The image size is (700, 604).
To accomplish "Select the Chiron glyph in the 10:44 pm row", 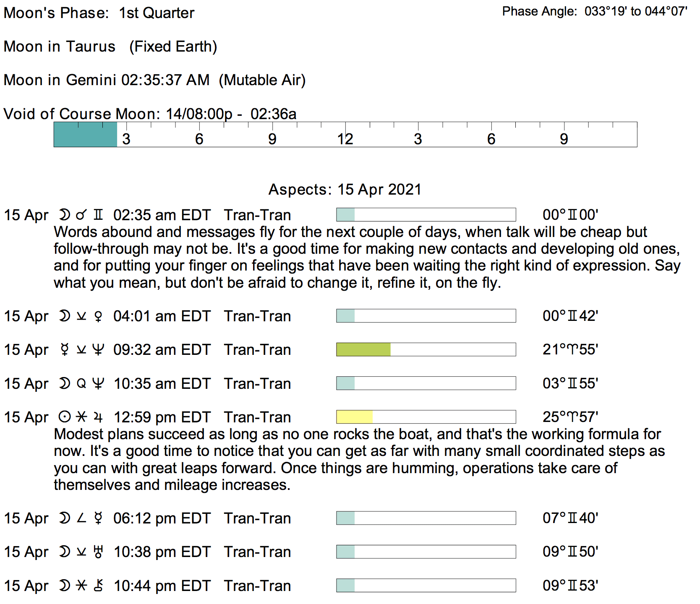I will 98,586.
